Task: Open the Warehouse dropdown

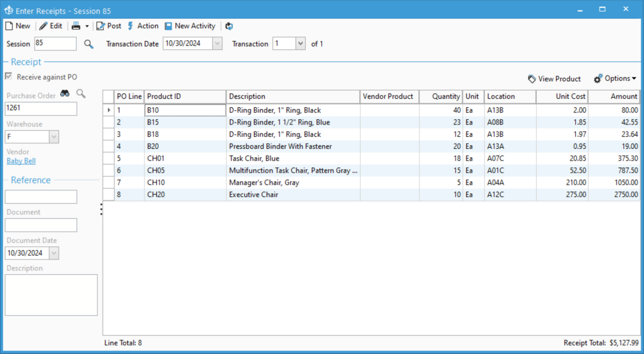Action: [54, 137]
